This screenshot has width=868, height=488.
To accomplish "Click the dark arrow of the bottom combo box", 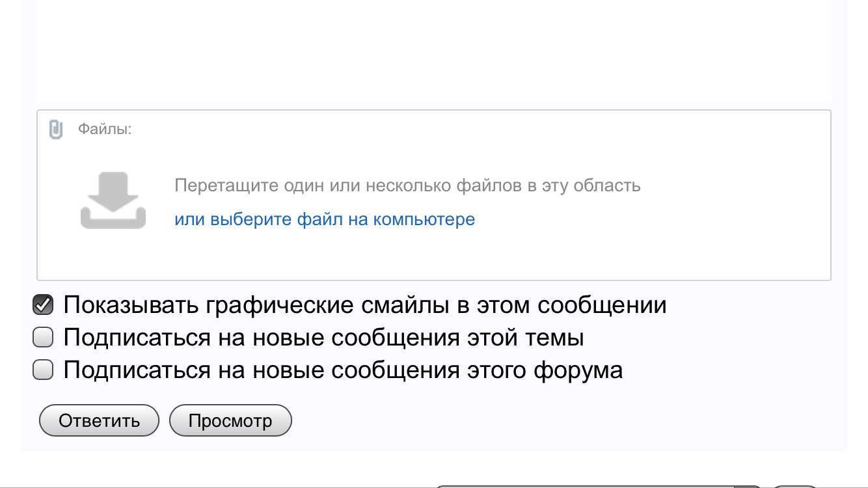I will point(748,486).
